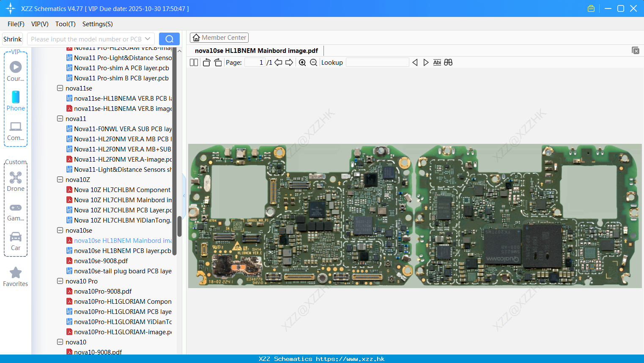
Task: Collapse the nova10 Pro tree node
Action: point(60,281)
